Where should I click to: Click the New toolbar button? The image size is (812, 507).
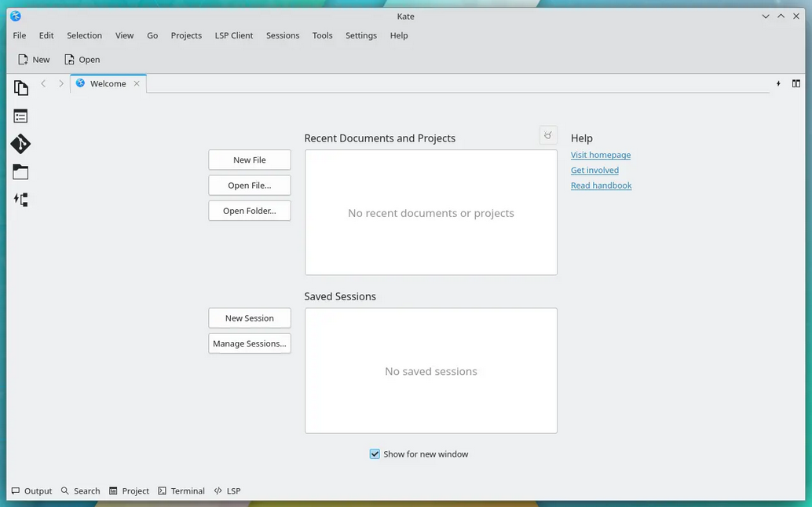[x=35, y=60]
